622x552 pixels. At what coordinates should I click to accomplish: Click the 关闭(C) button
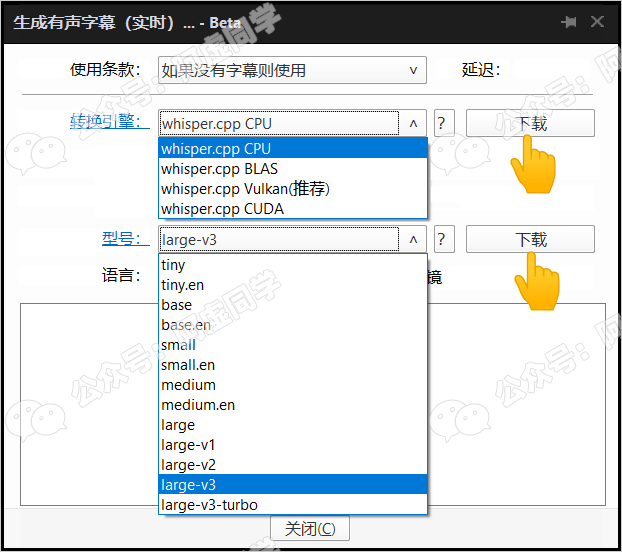[310, 528]
